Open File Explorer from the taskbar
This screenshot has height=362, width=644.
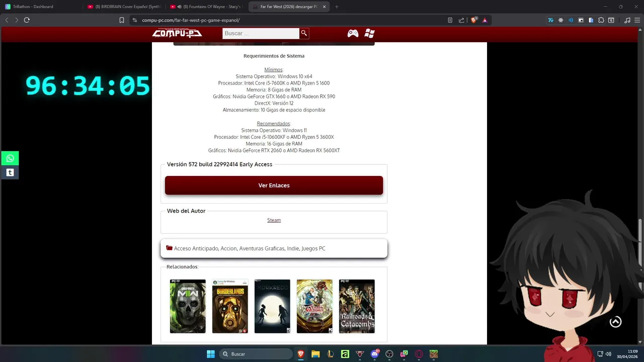click(315, 354)
